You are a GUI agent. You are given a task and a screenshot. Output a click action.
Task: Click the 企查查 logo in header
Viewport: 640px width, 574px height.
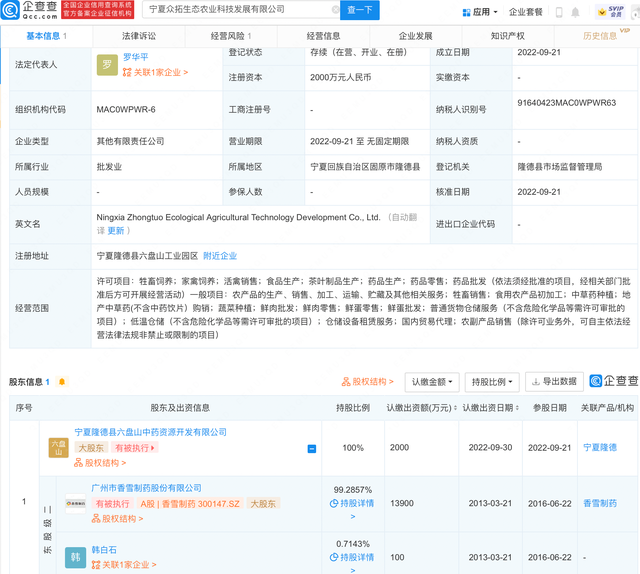point(30,10)
